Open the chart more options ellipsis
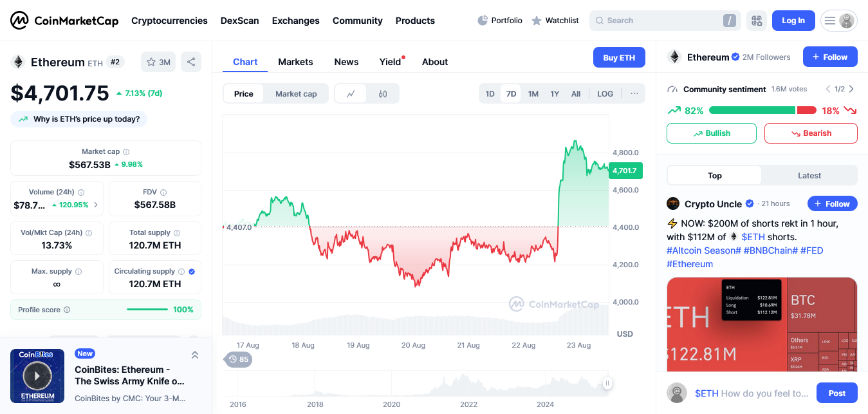The width and height of the screenshot is (868, 414). click(634, 94)
